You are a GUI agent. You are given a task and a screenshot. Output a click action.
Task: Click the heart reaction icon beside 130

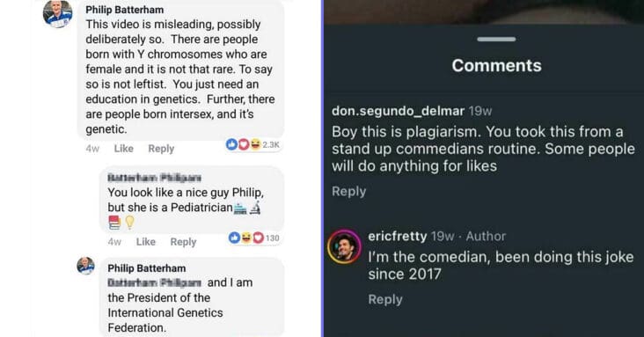(x=258, y=238)
